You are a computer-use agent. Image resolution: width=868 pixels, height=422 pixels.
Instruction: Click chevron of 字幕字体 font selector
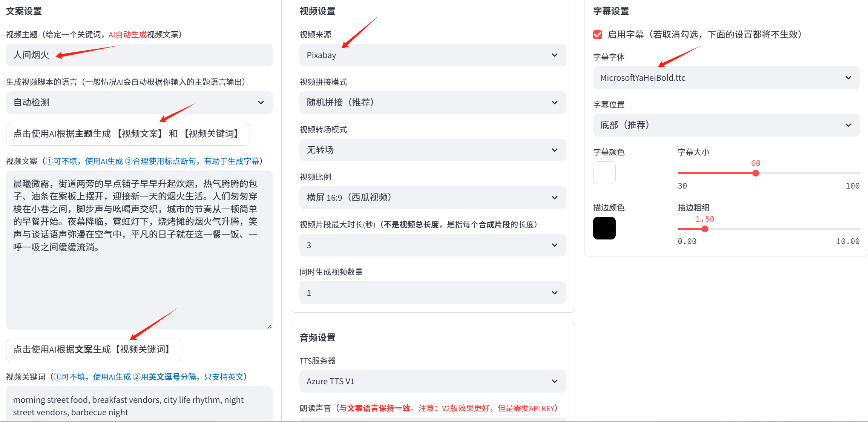[x=848, y=78]
